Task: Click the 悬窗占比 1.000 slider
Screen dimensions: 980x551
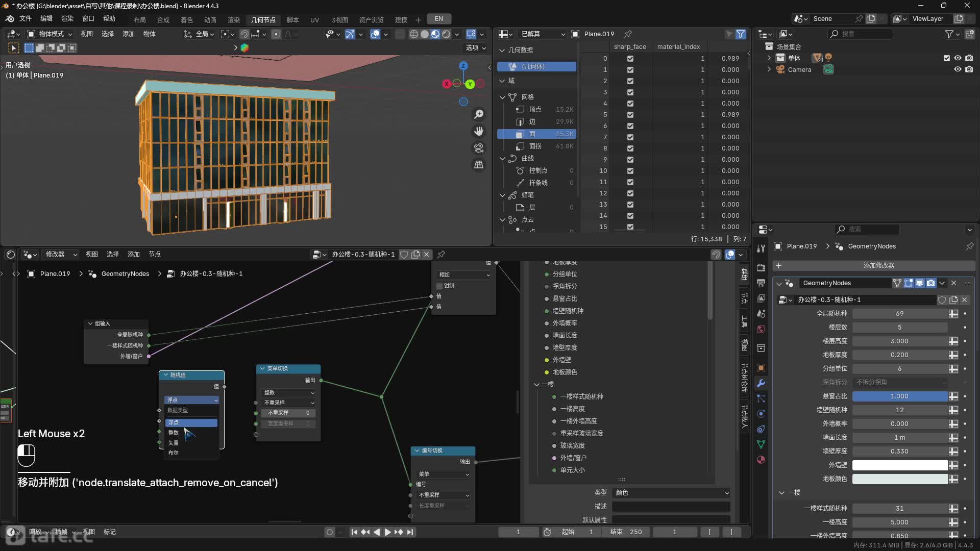Action: [x=899, y=396]
